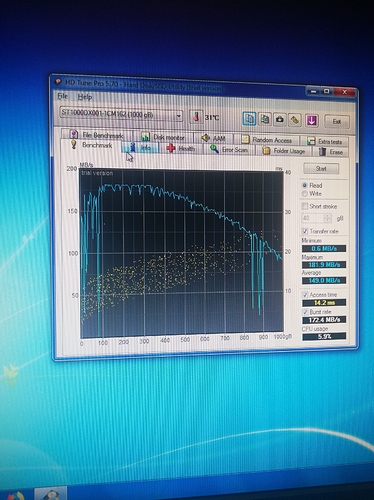Open the File menu

coord(62,96)
